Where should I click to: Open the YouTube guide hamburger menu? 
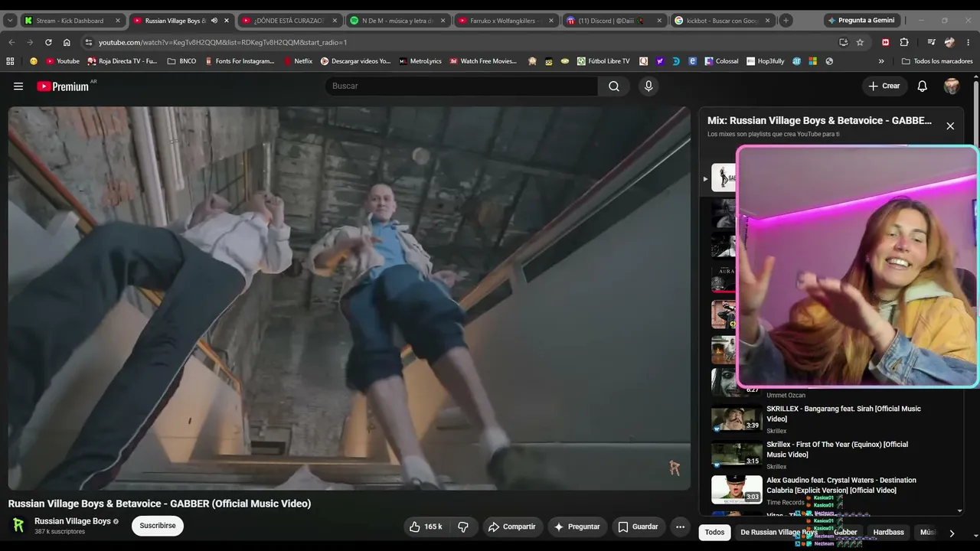[x=18, y=86]
